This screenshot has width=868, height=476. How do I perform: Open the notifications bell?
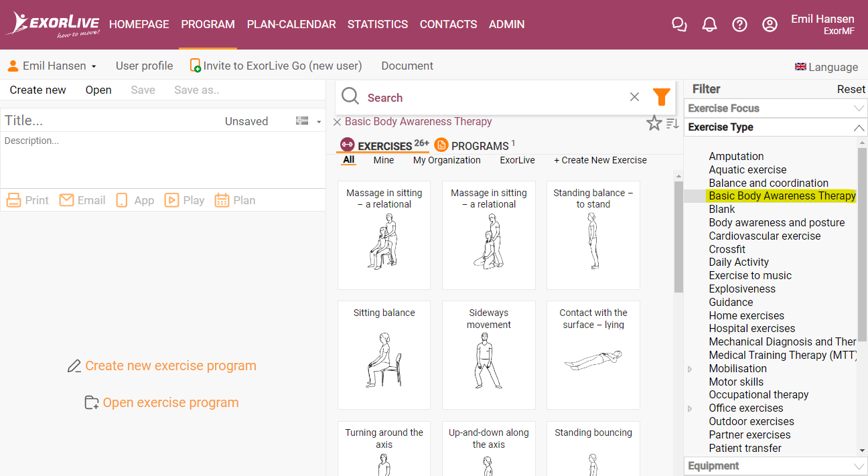tap(709, 25)
